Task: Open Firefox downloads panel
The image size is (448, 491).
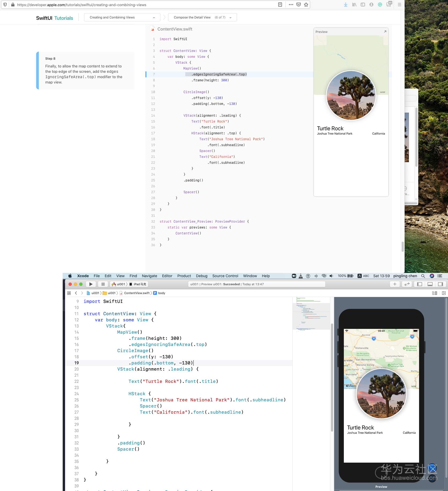Action: 346,5
